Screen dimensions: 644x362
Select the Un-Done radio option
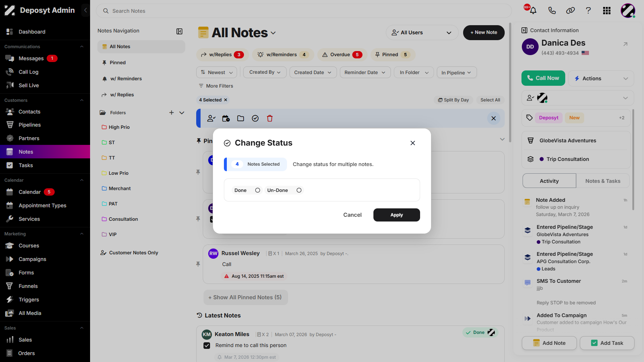299,190
